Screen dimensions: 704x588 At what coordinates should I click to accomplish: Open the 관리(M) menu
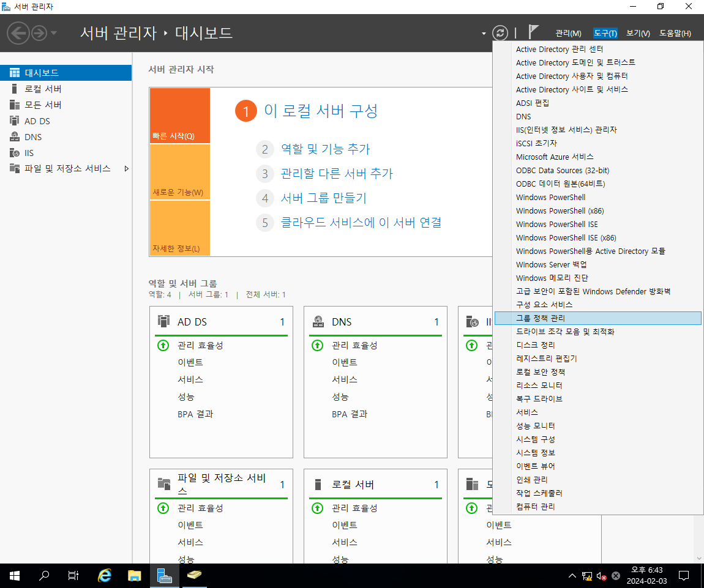tap(568, 33)
